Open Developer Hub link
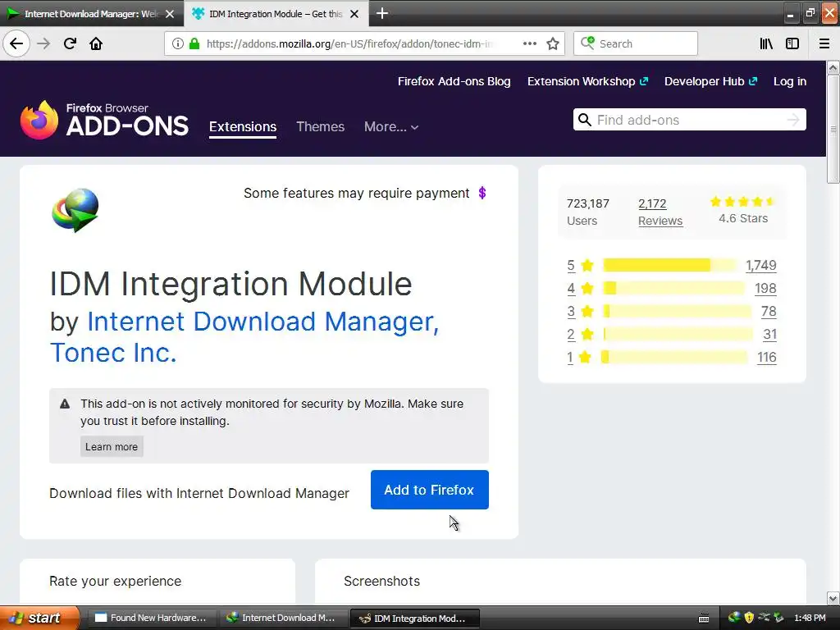Screen dimensions: 840x630 [710, 81]
